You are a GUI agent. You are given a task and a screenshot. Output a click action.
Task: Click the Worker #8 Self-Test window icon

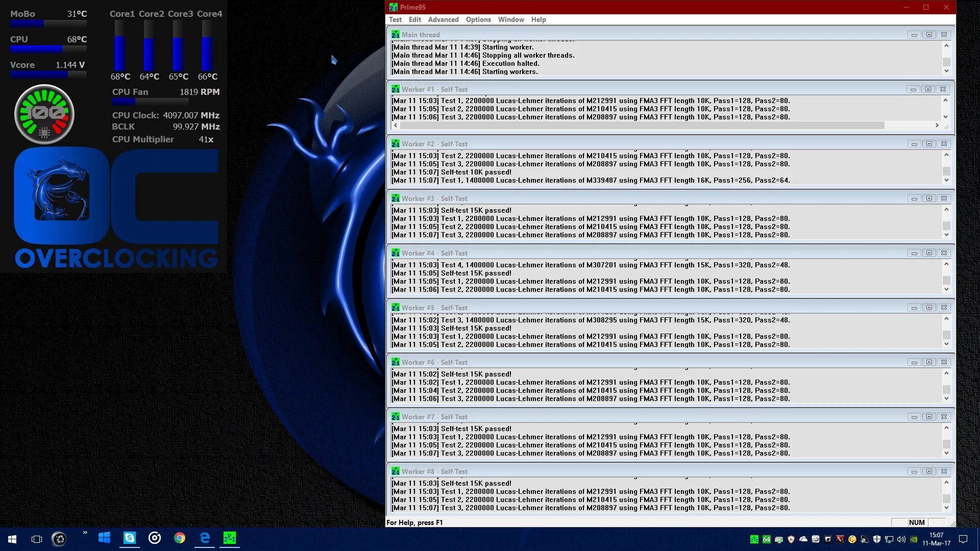[395, 471]
